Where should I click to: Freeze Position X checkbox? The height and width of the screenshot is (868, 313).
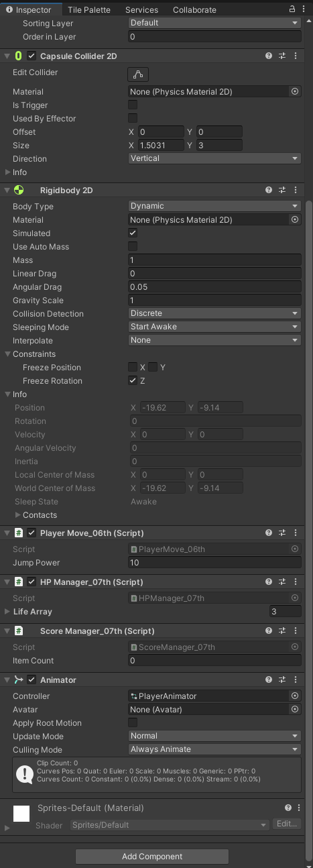(x=133, y=367)
